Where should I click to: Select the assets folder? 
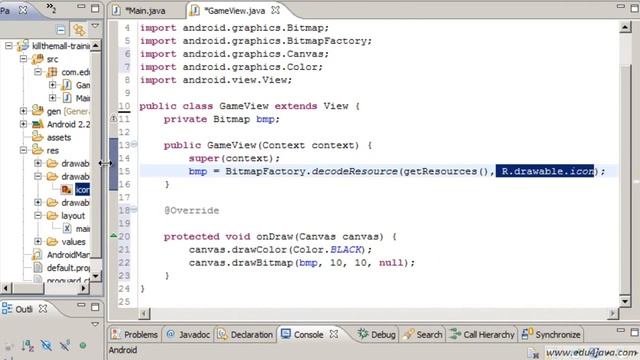(58, 138)
